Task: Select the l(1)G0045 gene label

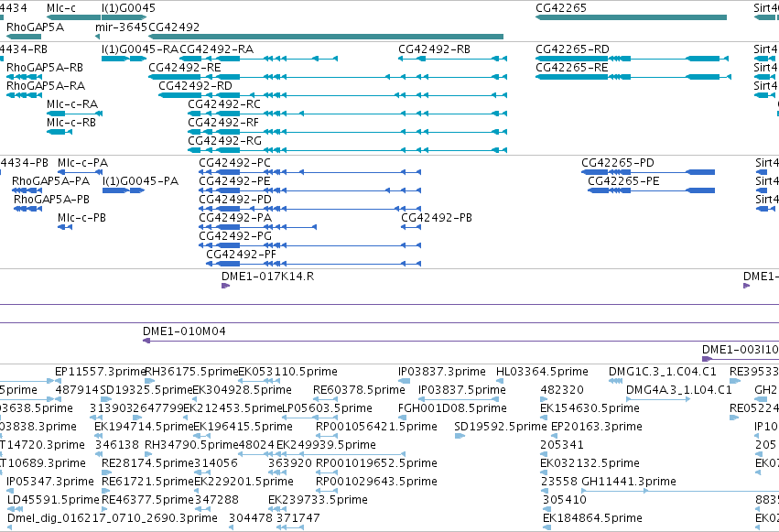Action: [128, 8]
